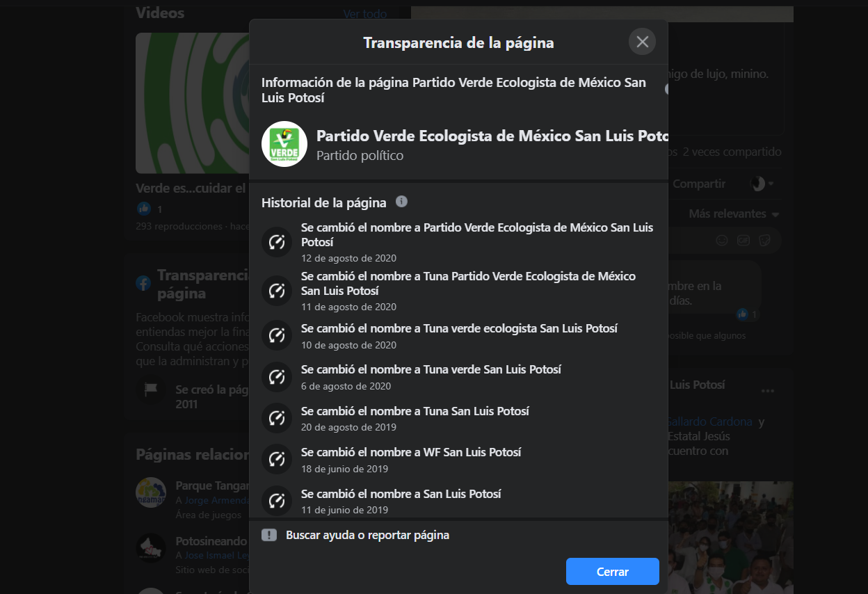Click the Partido Verde page logo
The image size is (868, 594).
tap(284, 144)
